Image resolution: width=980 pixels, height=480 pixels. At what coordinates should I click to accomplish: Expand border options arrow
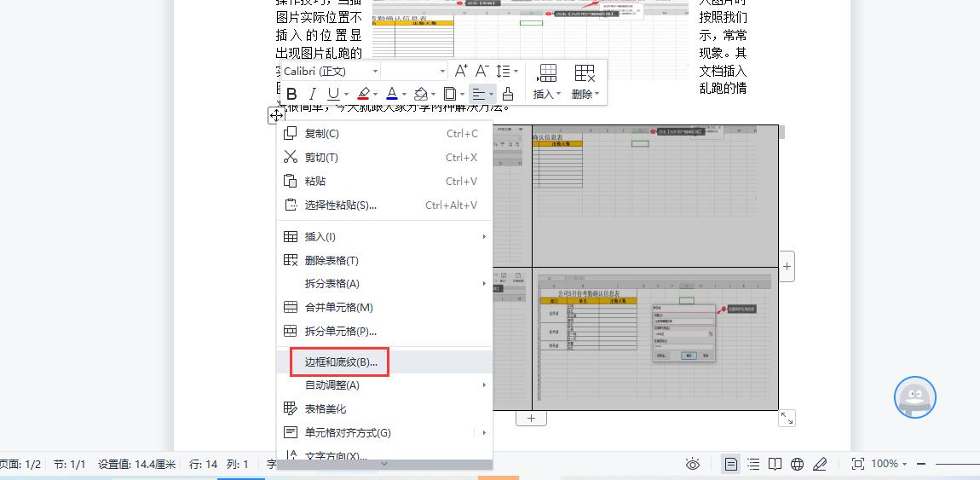tap(462, 95)
